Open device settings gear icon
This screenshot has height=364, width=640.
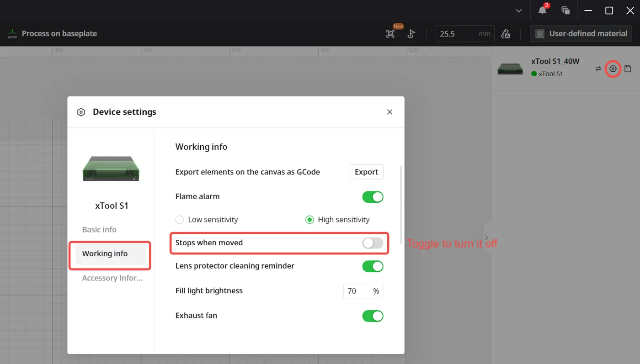(613, 69)
